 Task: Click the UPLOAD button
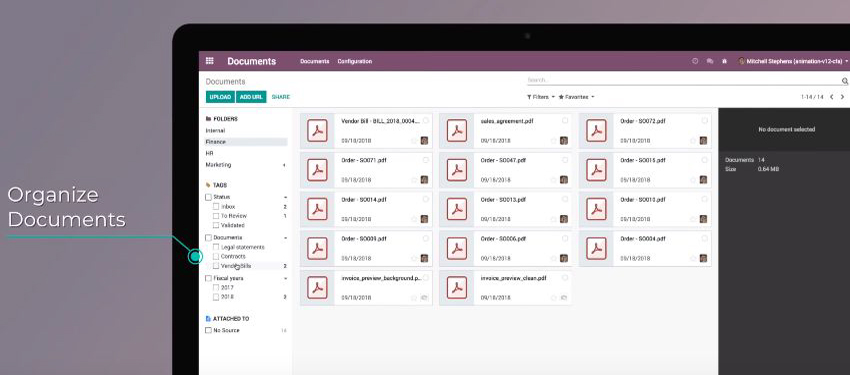click(220, 97)
